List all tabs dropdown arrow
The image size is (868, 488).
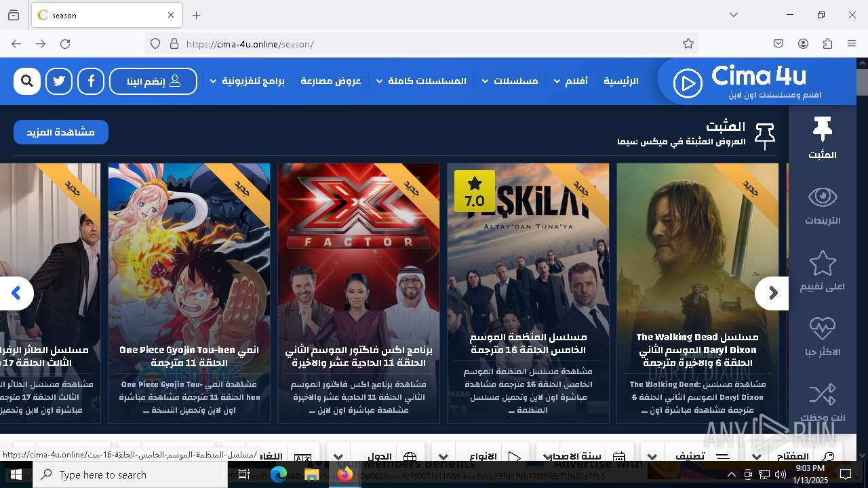(x=734, y=15)
